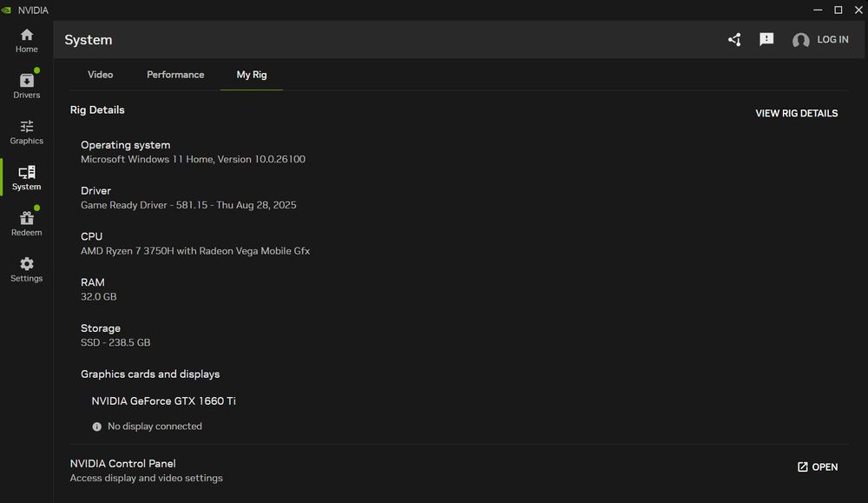Open the send feedback icon
868x503 pixels.
(x=766, y=40)
